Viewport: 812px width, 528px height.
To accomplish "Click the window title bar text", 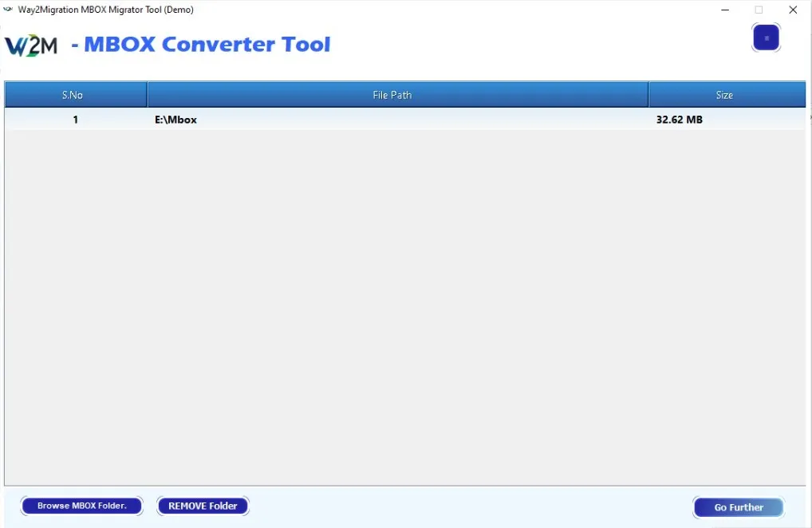I will [104, 10].
